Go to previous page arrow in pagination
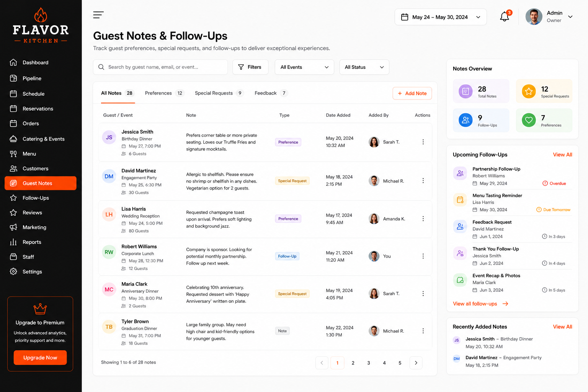Viewport: 588px width, 392px height. pos(322,363)
